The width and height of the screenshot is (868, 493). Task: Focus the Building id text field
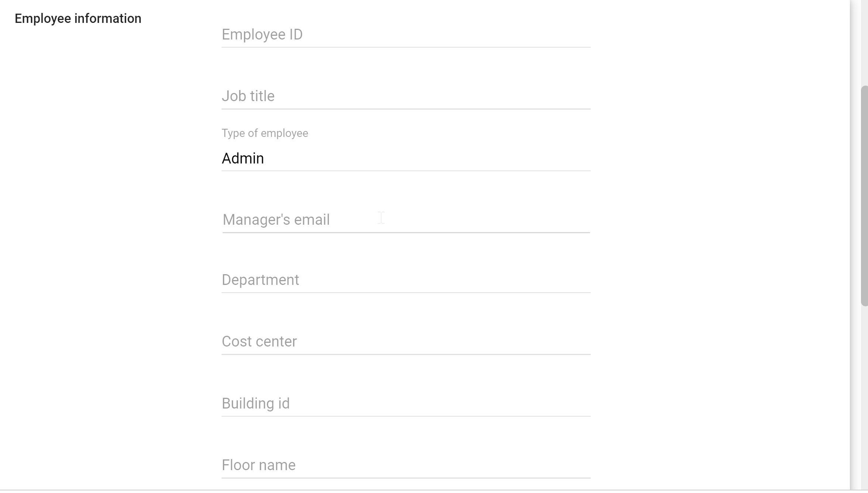point(406,404)
